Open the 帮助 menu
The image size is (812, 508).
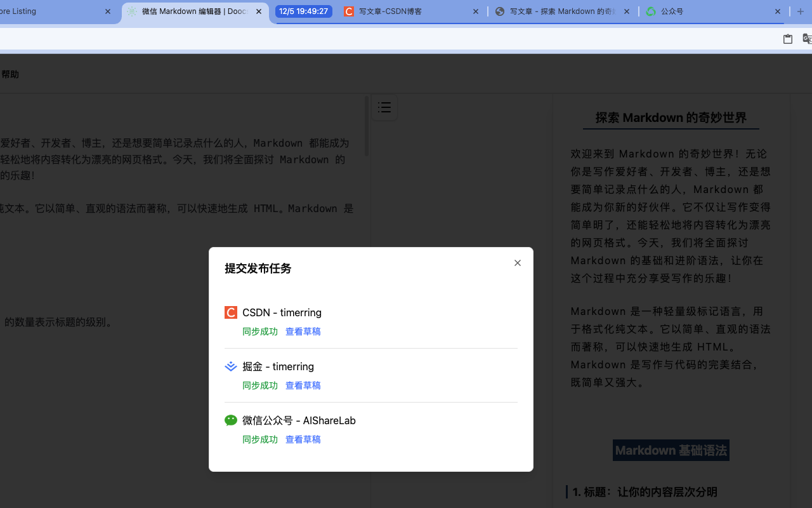pos(10,74)
